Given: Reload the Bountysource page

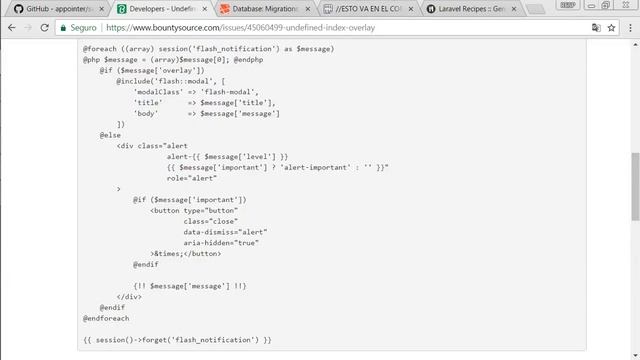Looking at the screenshot, I should (44, 28).
